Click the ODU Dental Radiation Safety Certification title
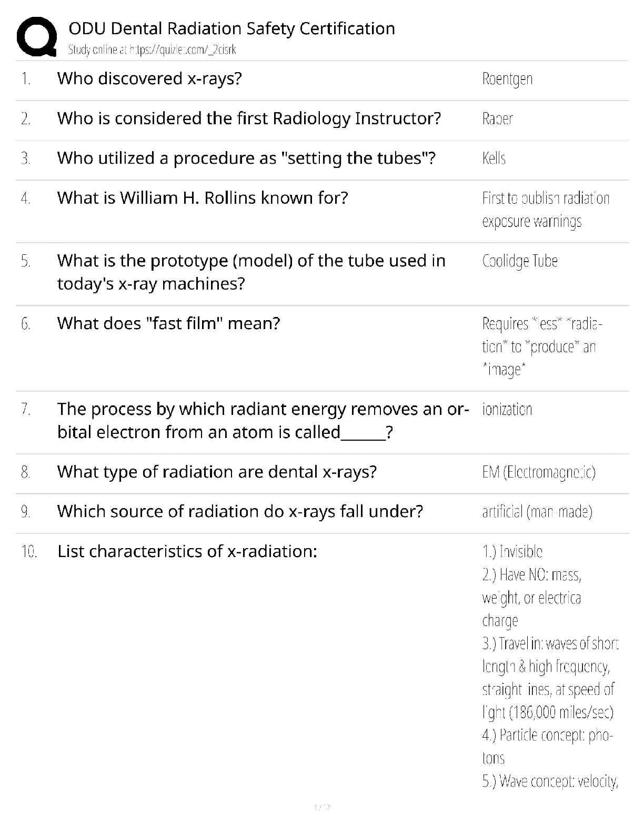This screenshot has width=644, height=834. click(x=232, y=28)
